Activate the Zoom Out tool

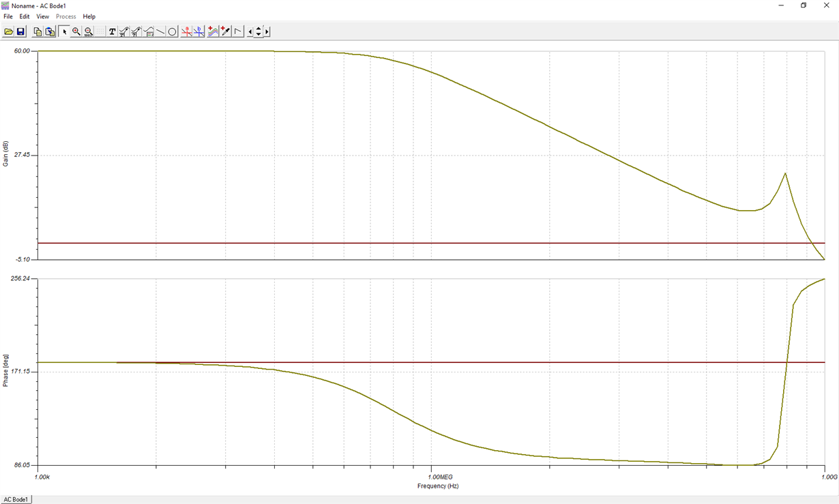(88, 31)
